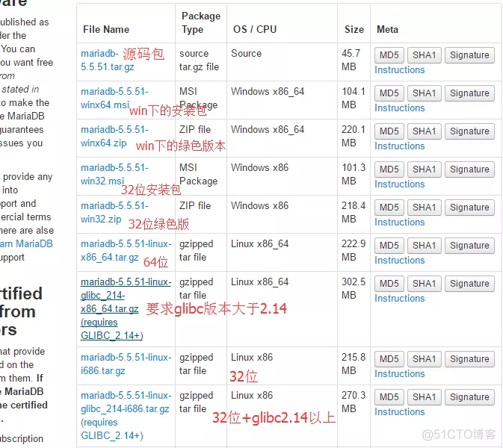Click SHA1 for the glibc_214-x86_64 row
The width and height of the screenshot is (503, 448).
tap(424, 284)
